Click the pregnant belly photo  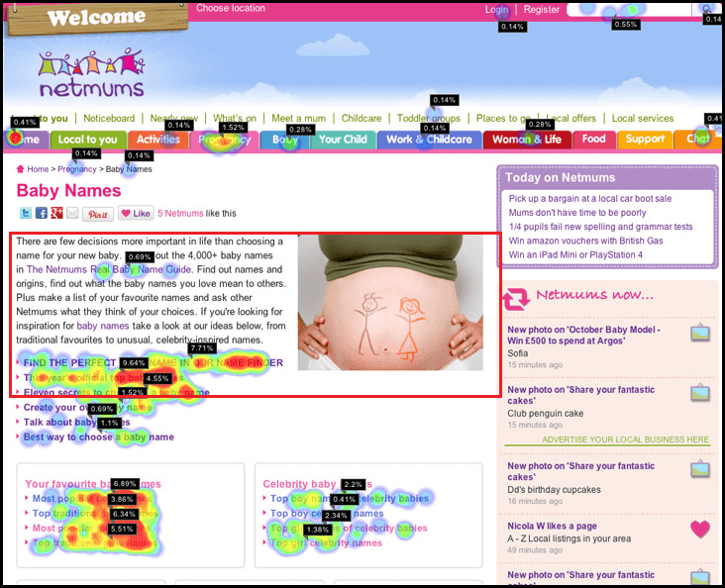pos(390,303)
